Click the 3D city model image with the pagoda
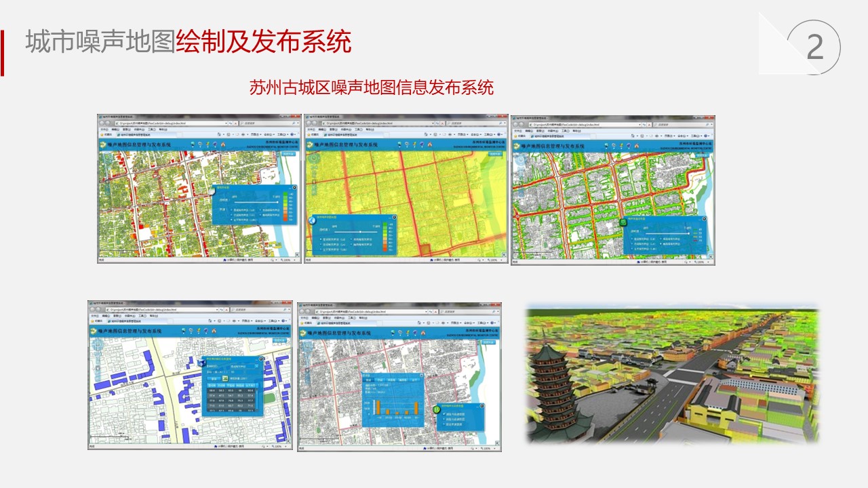Image resolution: width=868 pixels, height=488 pixels. (x=672, y=373)
